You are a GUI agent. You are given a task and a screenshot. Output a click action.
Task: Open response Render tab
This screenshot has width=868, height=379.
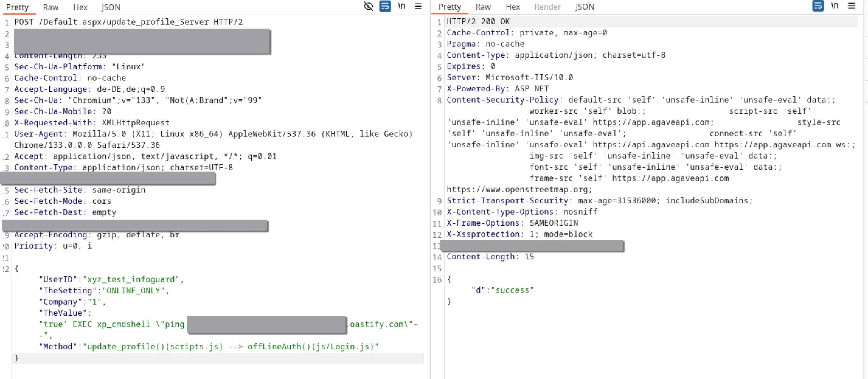547,7
